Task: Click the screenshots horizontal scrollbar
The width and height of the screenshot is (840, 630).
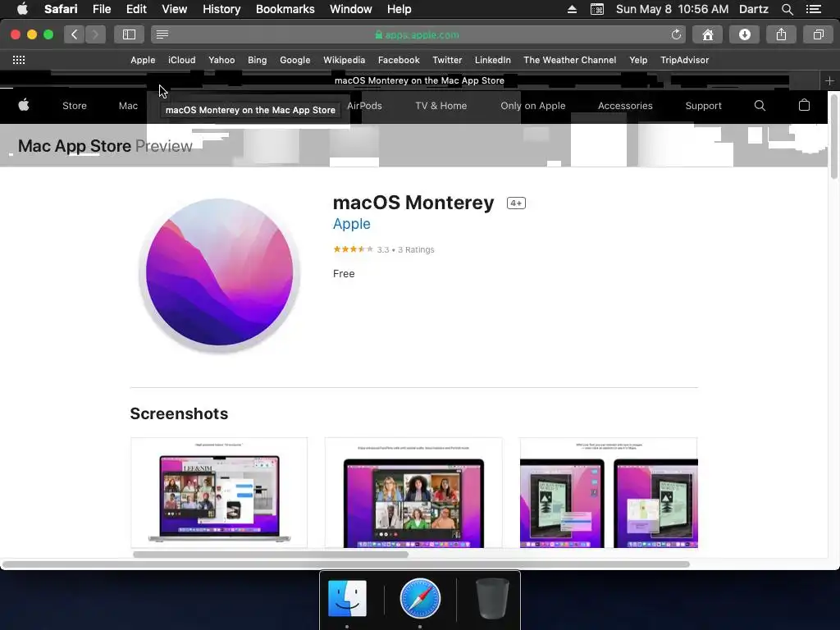Action: 271,555
